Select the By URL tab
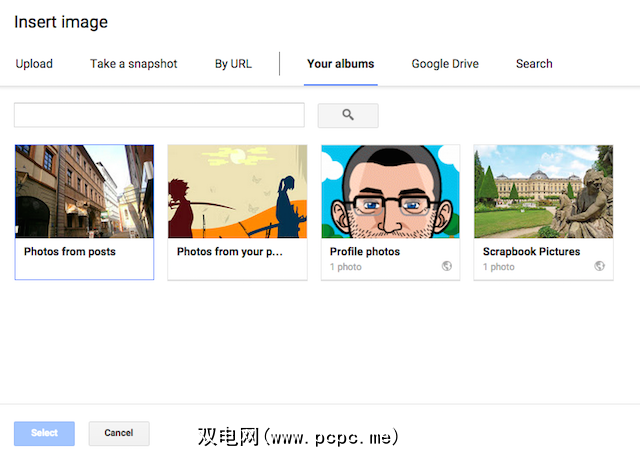 coord(233,64)
